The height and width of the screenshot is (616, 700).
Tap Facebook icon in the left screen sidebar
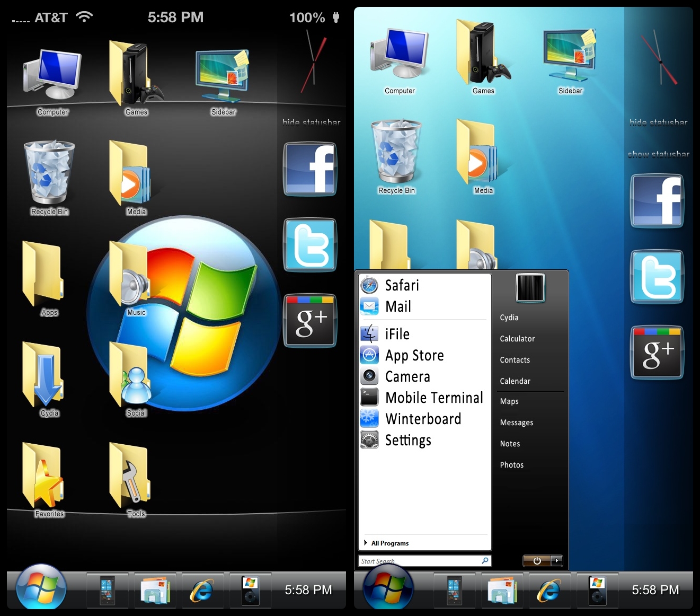[310, 169]
